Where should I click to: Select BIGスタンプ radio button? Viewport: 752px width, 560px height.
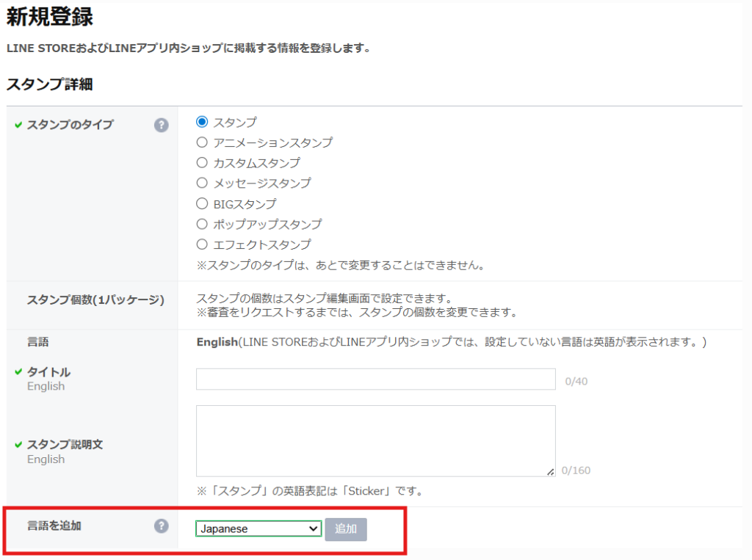coord(202,203)
